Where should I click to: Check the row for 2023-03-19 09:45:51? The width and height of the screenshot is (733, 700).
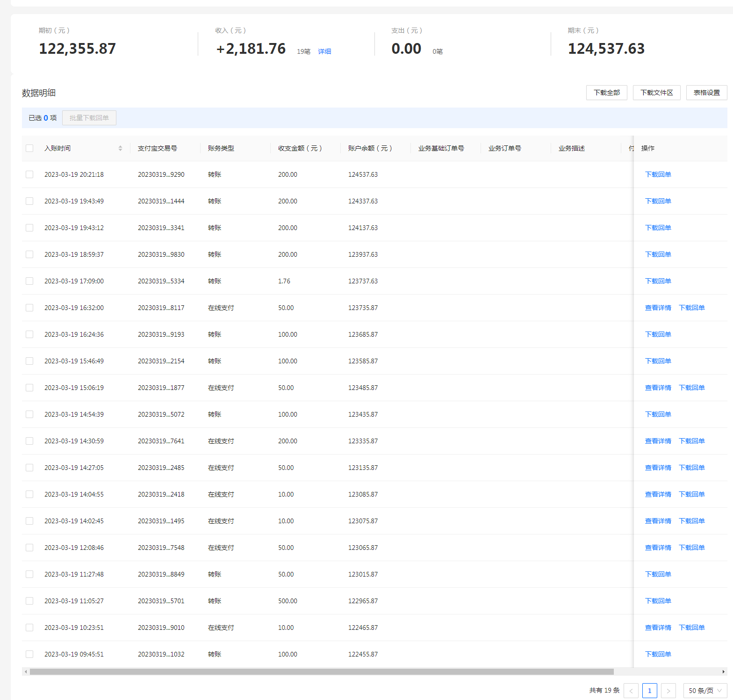click(29, 654)
